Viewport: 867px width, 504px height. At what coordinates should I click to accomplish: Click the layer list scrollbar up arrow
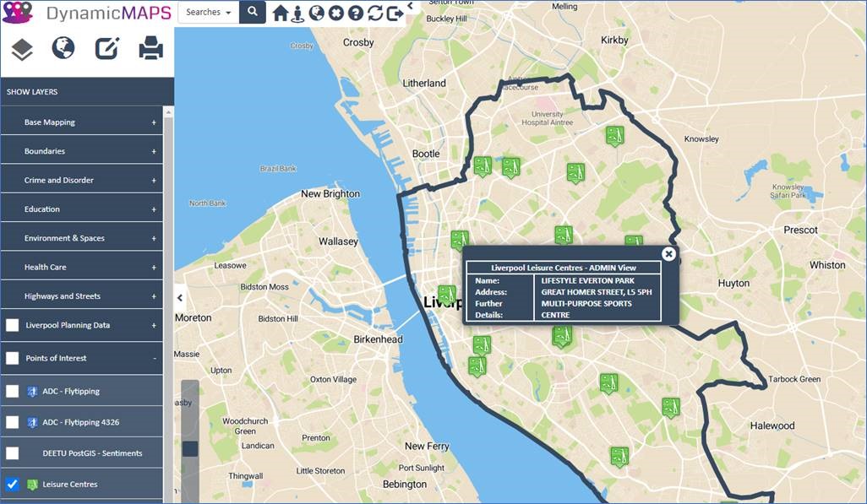169,113
